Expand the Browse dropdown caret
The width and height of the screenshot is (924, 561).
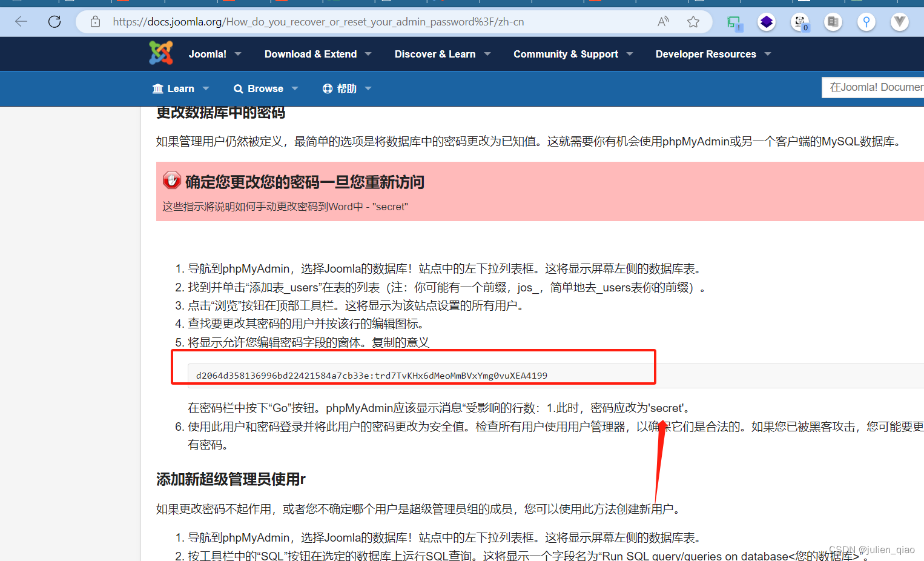[x=295, y=88]
